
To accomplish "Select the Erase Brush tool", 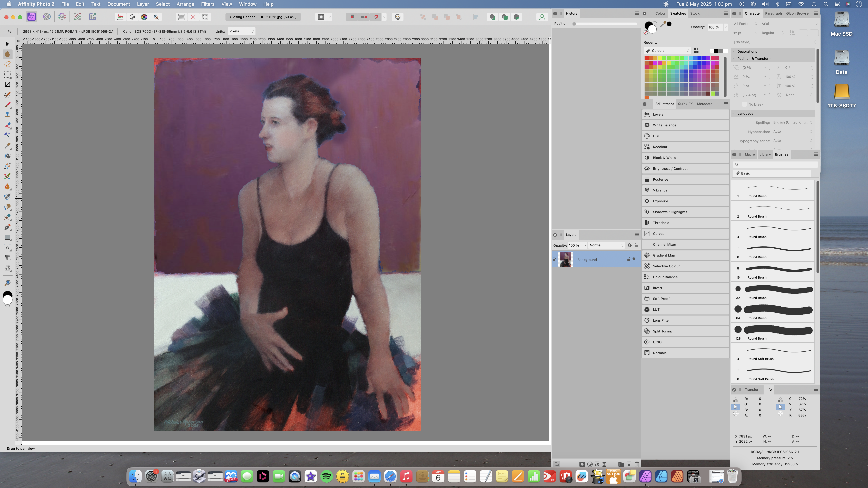I will pyautogui.click(x=7, y=125).
